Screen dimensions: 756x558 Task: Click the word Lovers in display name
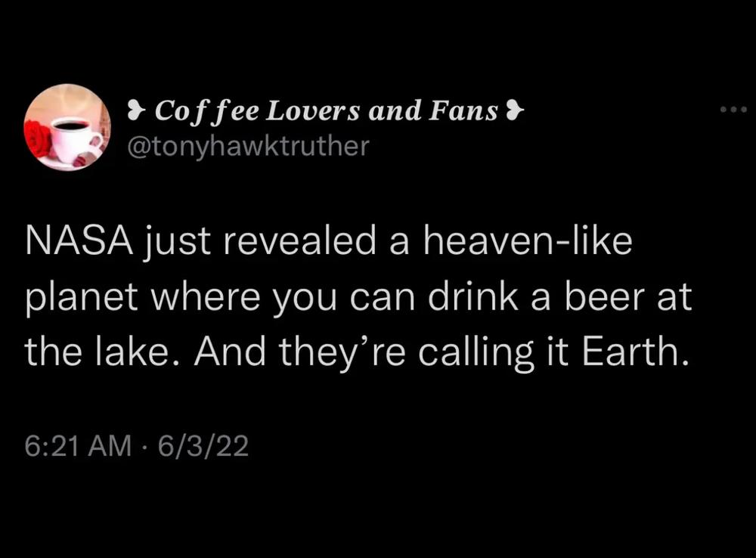(312, 111)
